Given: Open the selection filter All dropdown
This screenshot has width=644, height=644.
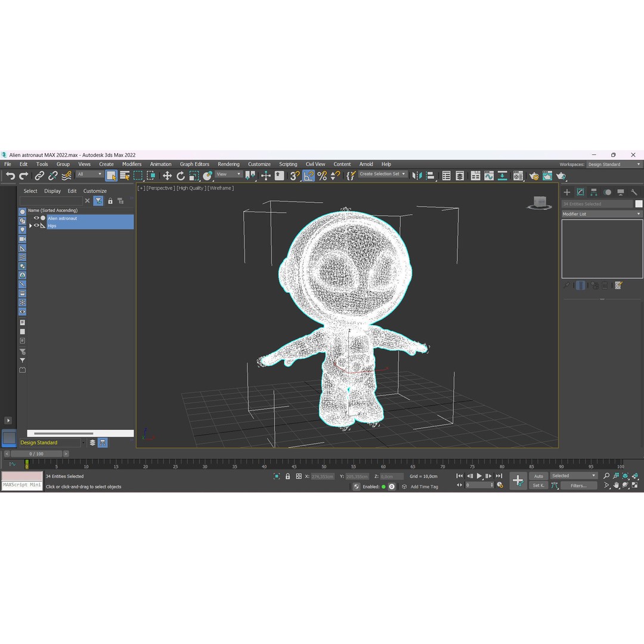Looking at the screenshot, I should 89,174.
